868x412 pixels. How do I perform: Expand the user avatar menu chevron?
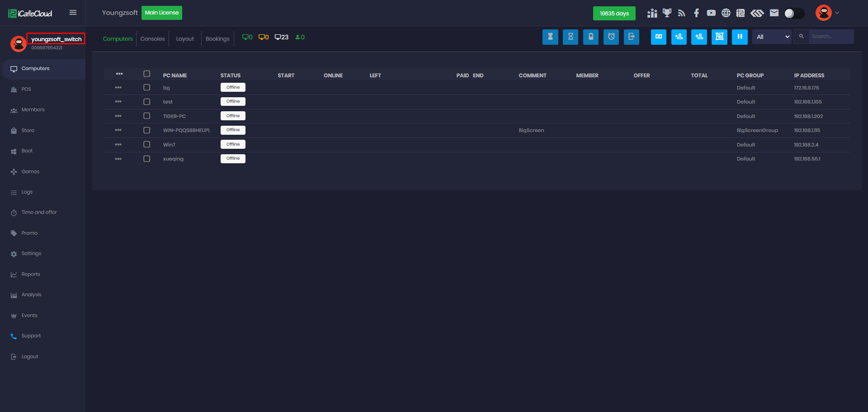coord(837,13)
